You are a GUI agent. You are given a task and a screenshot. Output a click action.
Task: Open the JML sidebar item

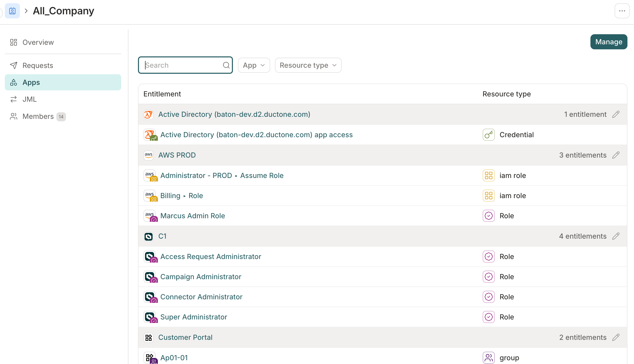tap(63, 99)
